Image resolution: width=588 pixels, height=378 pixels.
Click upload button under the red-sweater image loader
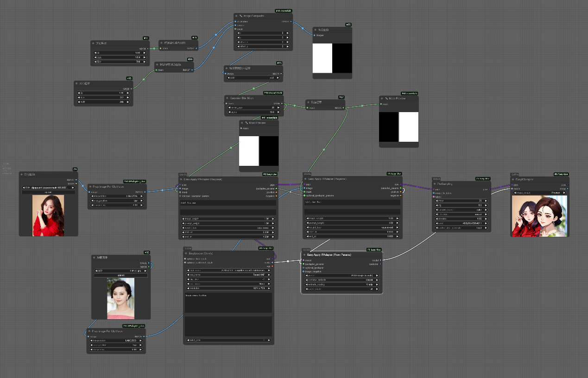[48, 192]
